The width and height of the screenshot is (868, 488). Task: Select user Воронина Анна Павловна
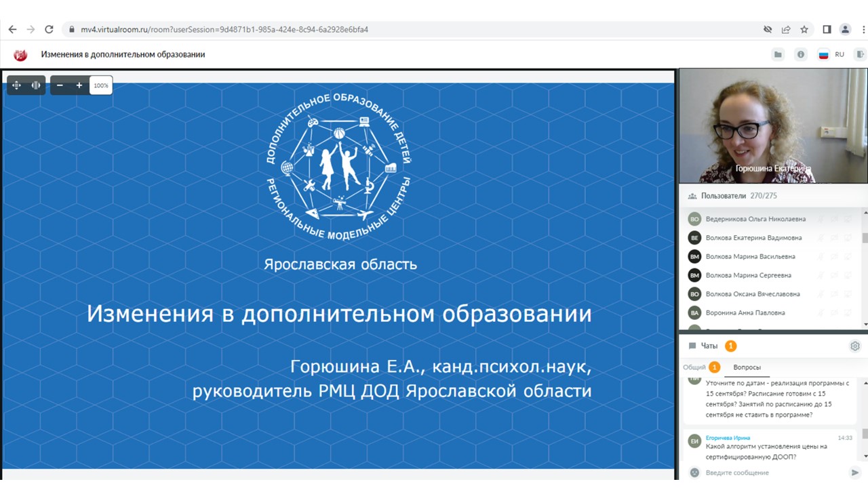(745, 313)
